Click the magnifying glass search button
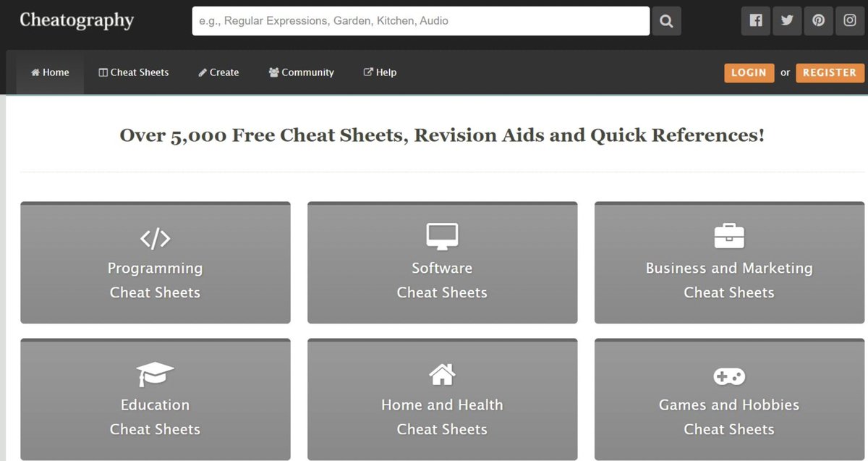Viewport: 868px width, 461px height. pyautogui.click(x=666, y=21)
